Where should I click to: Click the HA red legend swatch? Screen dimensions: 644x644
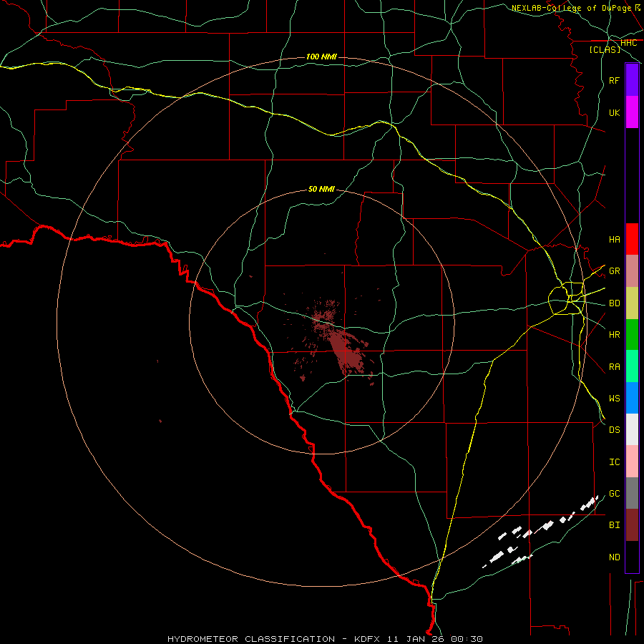pos(632,239)
